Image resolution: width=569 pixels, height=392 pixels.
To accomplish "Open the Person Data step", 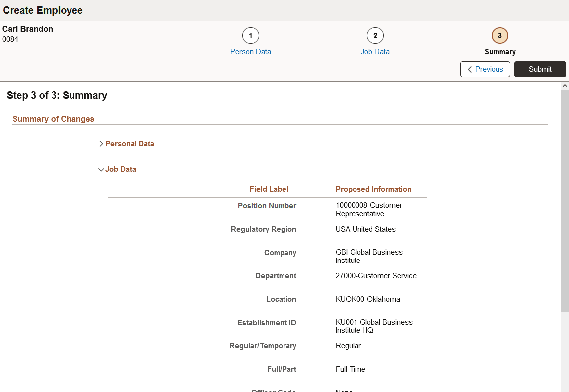I will click(x=250, y=51).
